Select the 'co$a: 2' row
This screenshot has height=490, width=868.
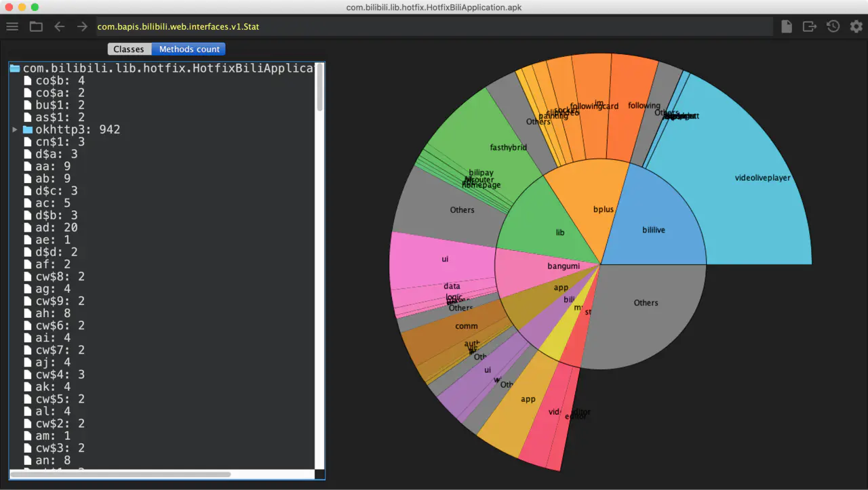(161, 93)
